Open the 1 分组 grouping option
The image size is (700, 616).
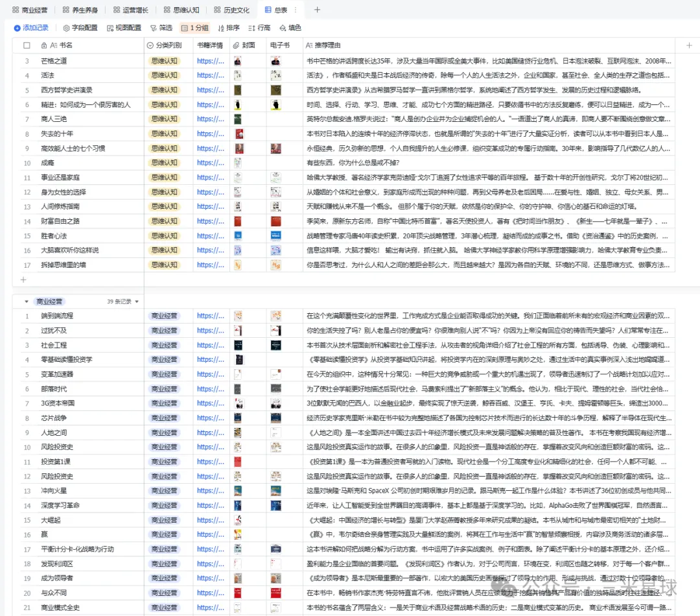(195, 28)
